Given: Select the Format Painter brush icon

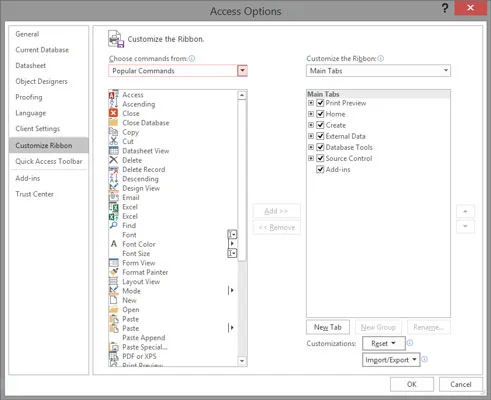Looking at the screenshot, I should click(x=114, y=272).
